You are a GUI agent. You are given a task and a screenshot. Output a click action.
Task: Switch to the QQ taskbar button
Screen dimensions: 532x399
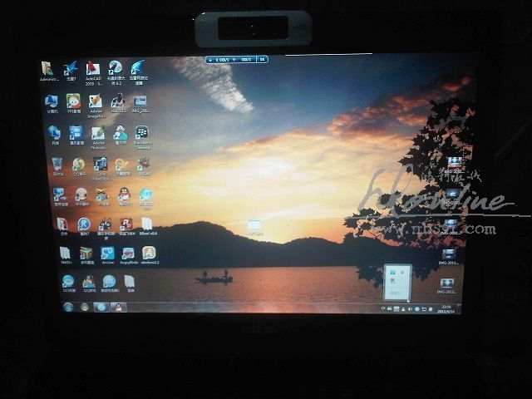point(118,307)
